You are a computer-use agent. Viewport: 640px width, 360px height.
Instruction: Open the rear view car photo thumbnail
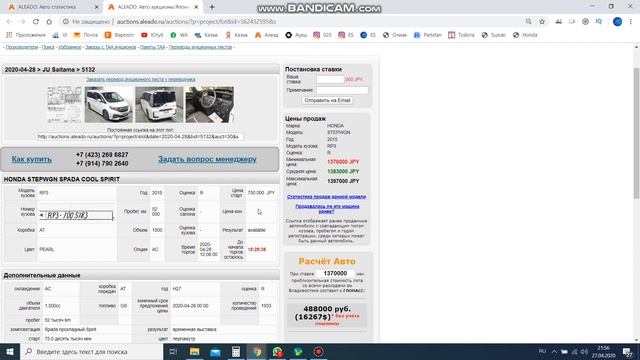(159, 104)
